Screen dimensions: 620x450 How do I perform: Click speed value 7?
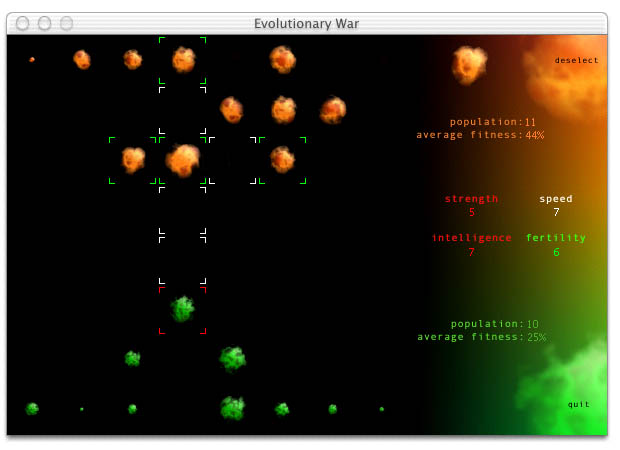[556, 212]
